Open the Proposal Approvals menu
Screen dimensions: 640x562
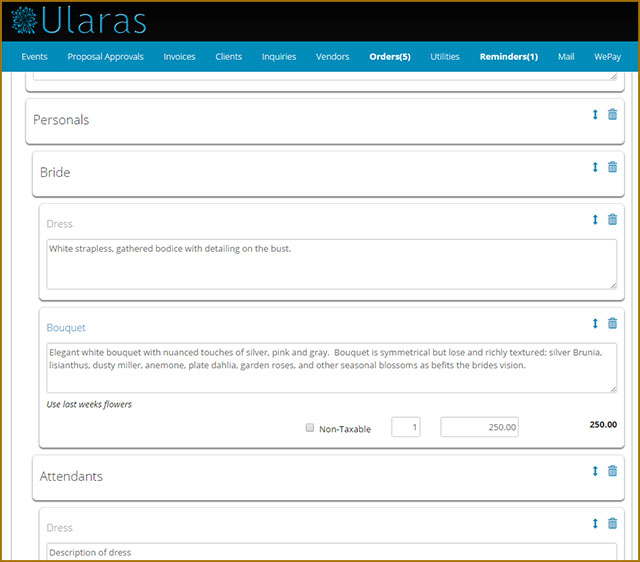pos(105,57)
